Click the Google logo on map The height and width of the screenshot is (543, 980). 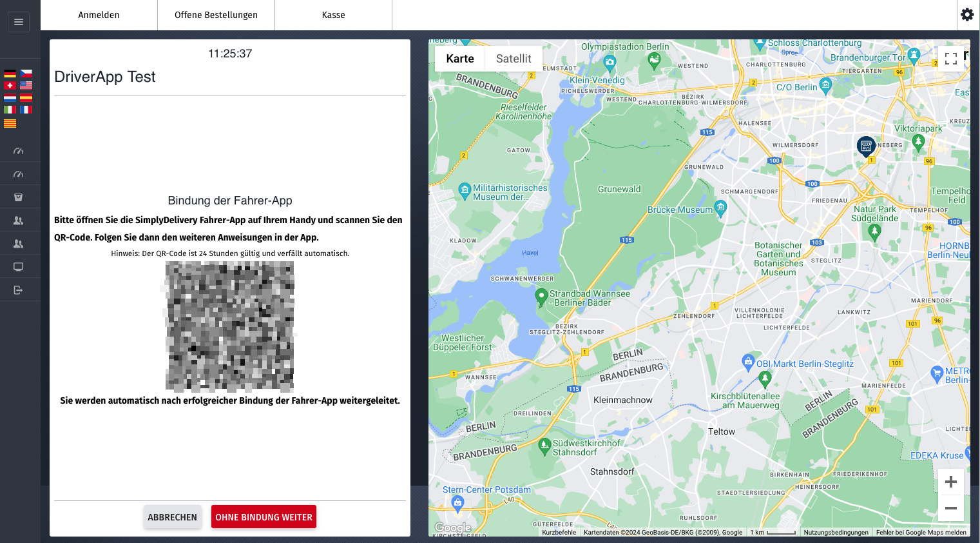pyautogui.click(x=453, y=528)
